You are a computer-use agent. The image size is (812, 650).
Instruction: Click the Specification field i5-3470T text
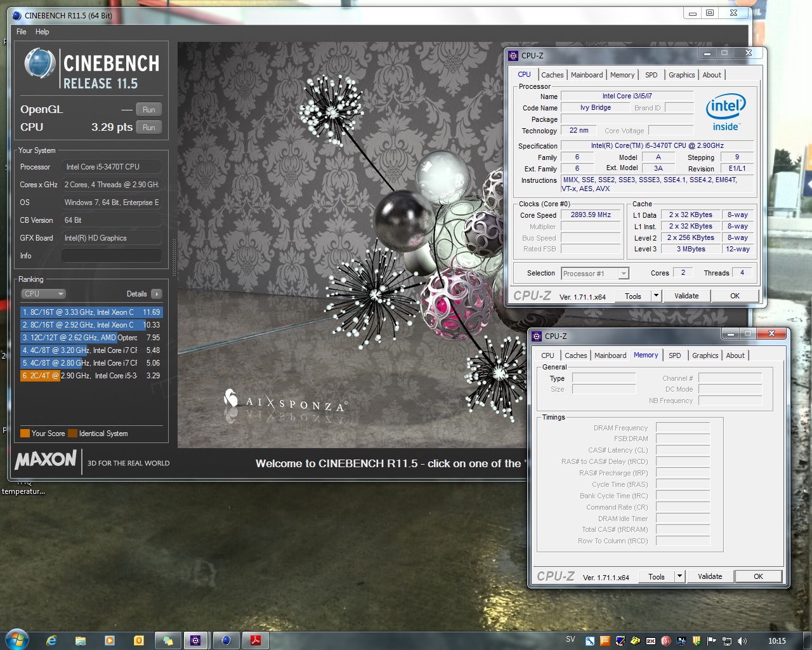pyautogui.click(x=657, y=145)
